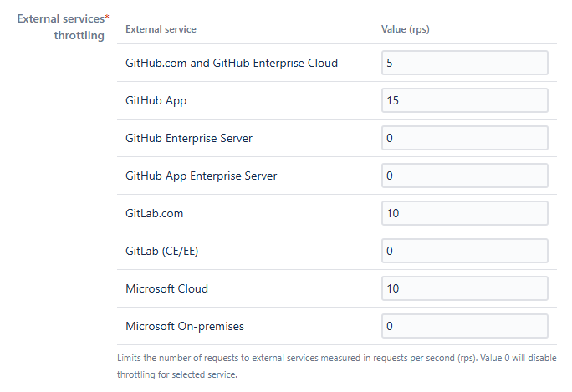Click the 'GitHub App Enterprise Server' label
Image resolution: width=572 pixels, height=392 pixels.
coord(202,176)
